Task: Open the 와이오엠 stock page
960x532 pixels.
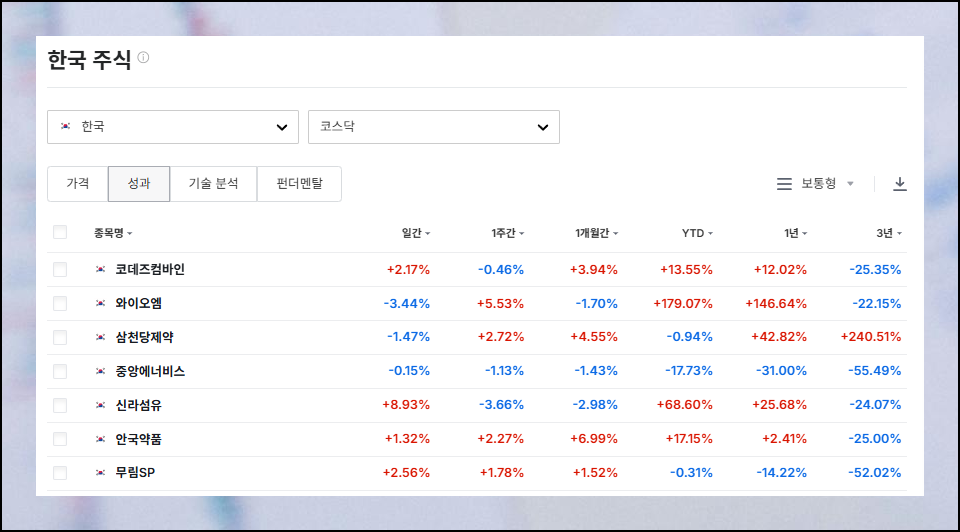Action: [138, 303]
